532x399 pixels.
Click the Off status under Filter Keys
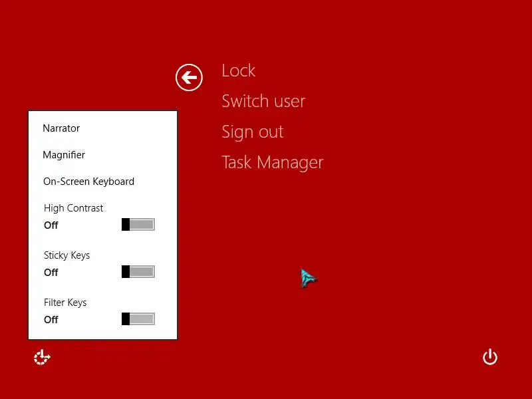point(51,320)
